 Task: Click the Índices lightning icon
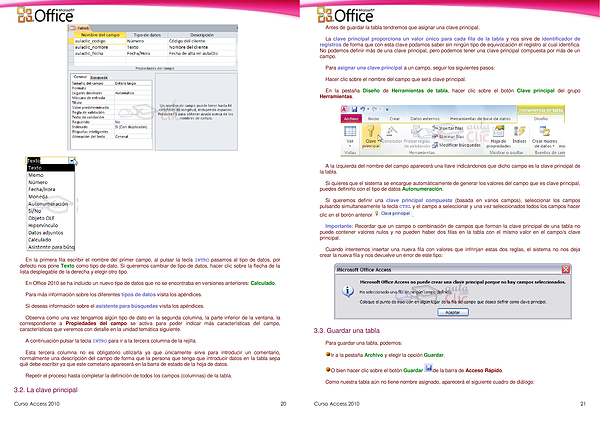pos(519,131)
